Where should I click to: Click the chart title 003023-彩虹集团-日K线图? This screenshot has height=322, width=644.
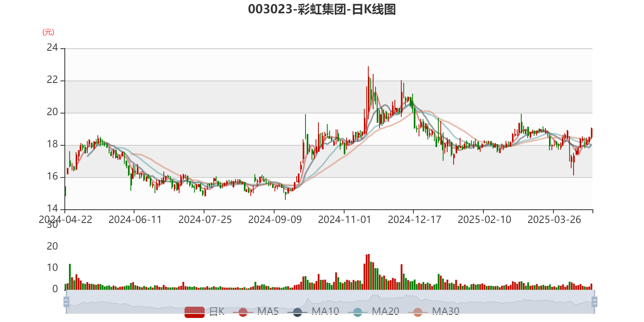click(322, 9)
